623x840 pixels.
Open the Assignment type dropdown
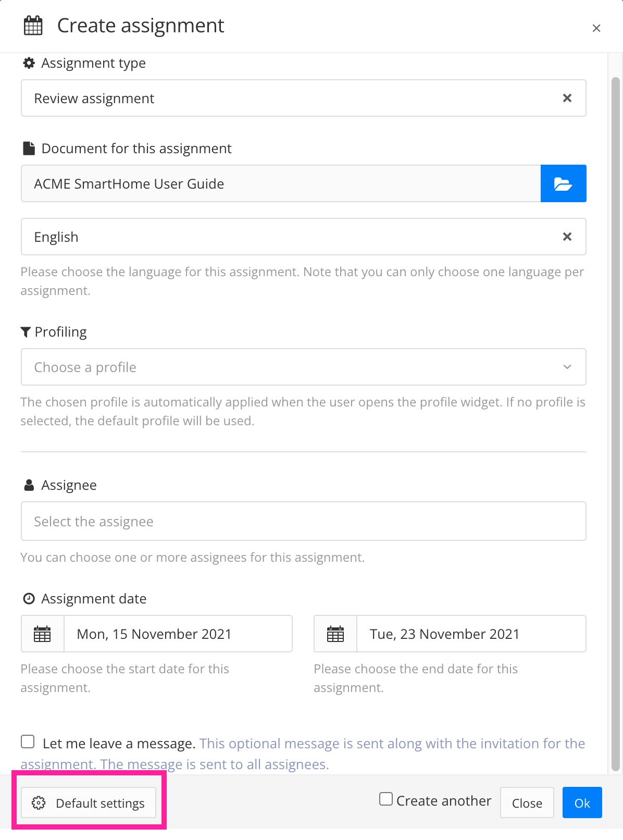(x=303, y=98)
